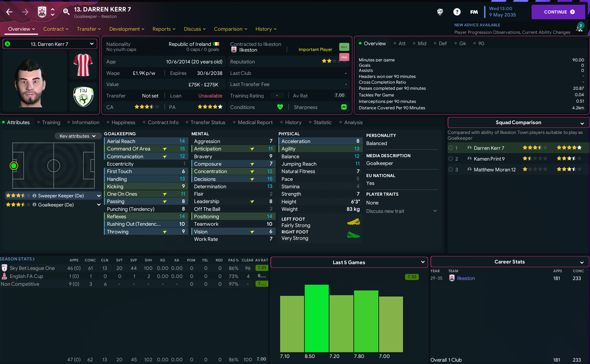This screenshot has width=590, height=364.
Task: Toggle comparison radio for Kamen Print
Action: [x=451, y=159]
